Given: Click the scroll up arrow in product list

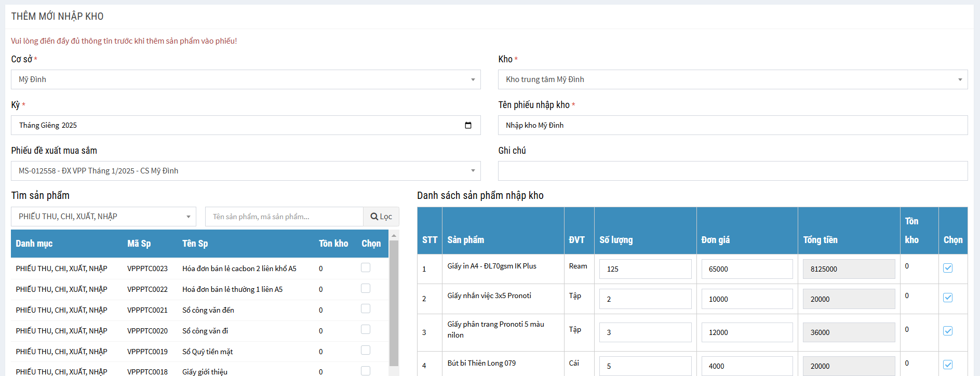Looking at the screenshot, I should tap(394, 235).
